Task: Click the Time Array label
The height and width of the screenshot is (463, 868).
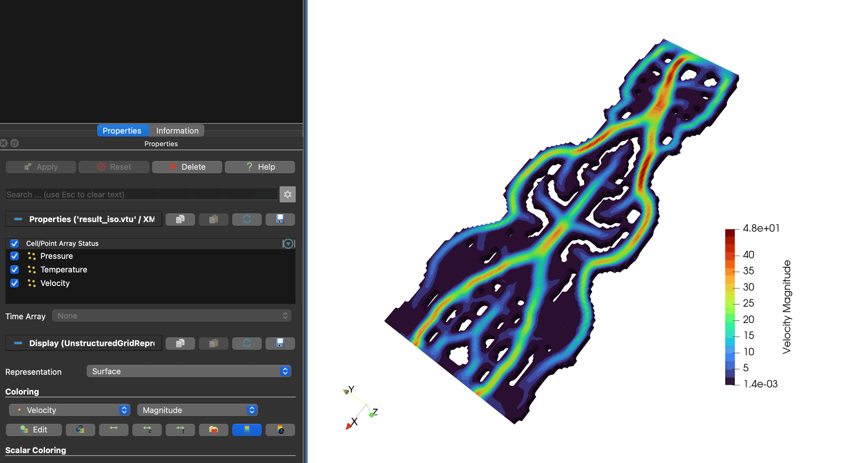Action: (26, 316)
